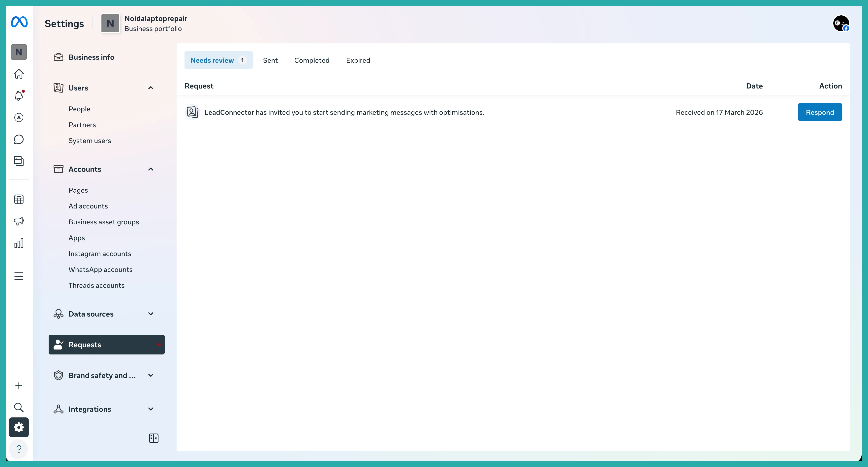868x467 pixels.
Task: Select the Needs review tab
Action: tap(218, 60)
